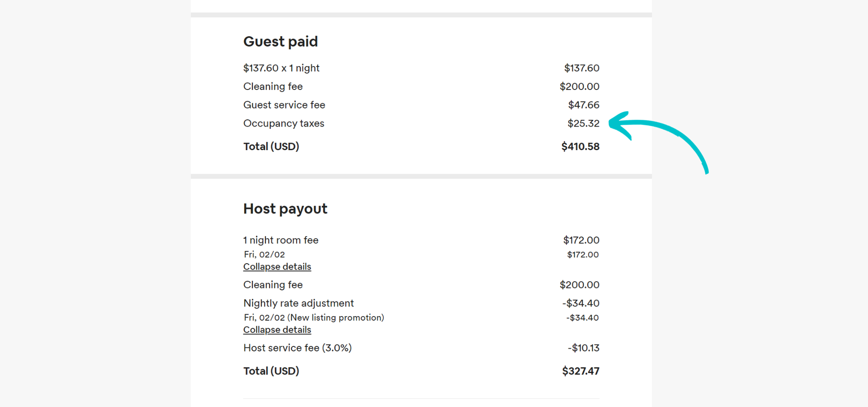Click Collapse details below Fri, 02/02
The height and width of the screenshot is (407, 868).
click(277, 266)
